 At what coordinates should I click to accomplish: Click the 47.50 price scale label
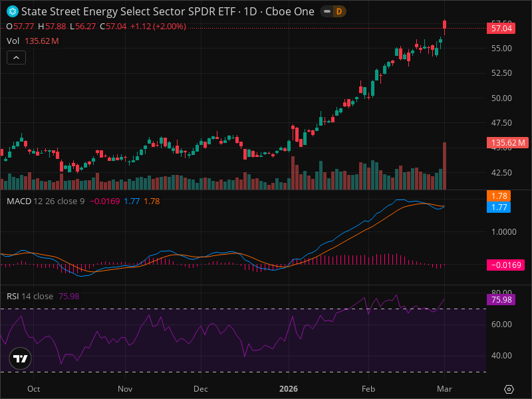click(x=501, y=123)
